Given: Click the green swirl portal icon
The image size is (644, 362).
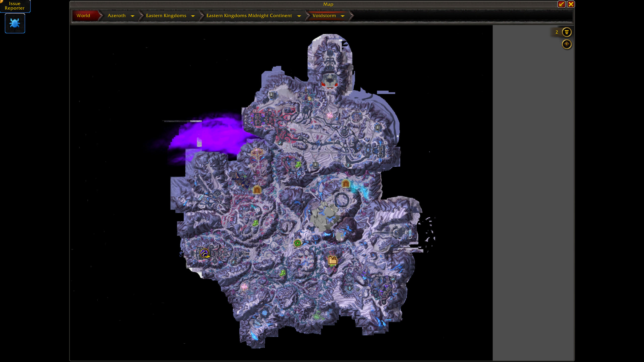Looking at the screenshot, I should coord(297,243).
